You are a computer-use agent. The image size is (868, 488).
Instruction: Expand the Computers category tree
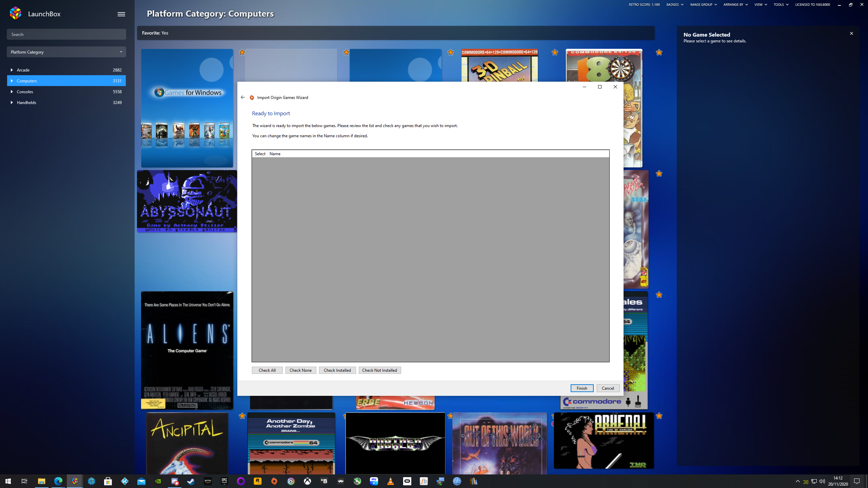(12, 81)
